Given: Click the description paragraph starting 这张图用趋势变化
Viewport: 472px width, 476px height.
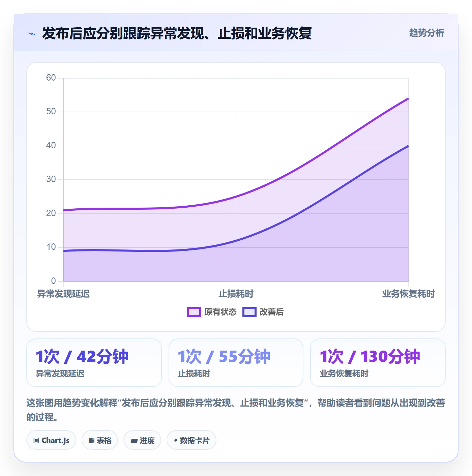Looking at the screenshot, I should pyautogui.click(x=236, y=410).
